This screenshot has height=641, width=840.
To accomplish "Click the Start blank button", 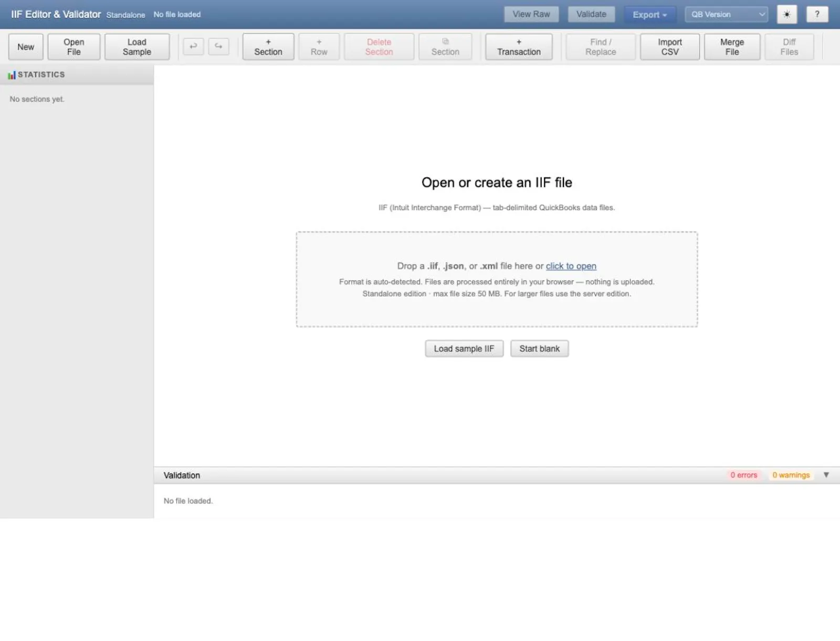I will [x=540, y=349].
